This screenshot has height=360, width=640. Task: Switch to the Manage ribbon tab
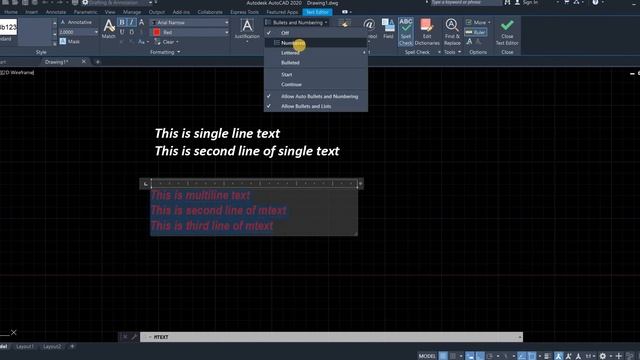click(x=132, y=12)
